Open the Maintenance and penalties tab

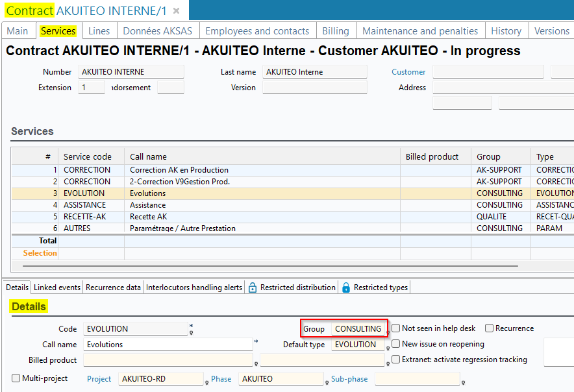coord(420,31)
